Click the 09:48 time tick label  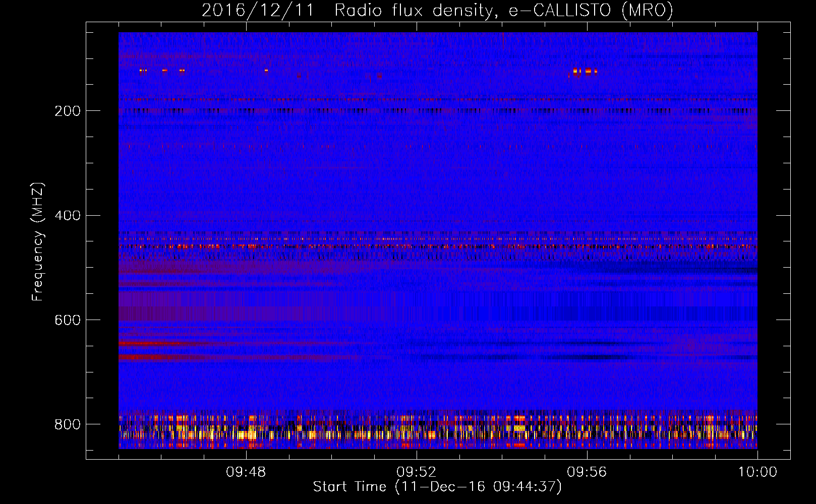pos(246,472)
